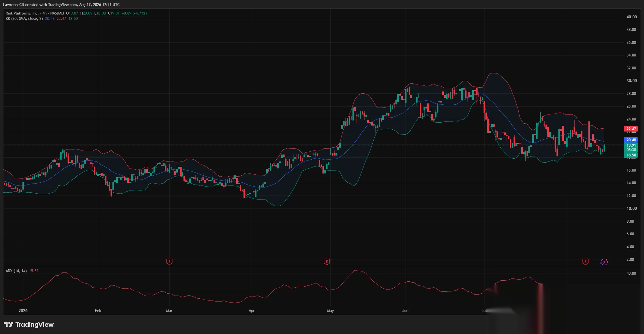Click the 'LawrenceCN created with TradingView.com' header text
The image size is (644, 334).
(40, 5)
